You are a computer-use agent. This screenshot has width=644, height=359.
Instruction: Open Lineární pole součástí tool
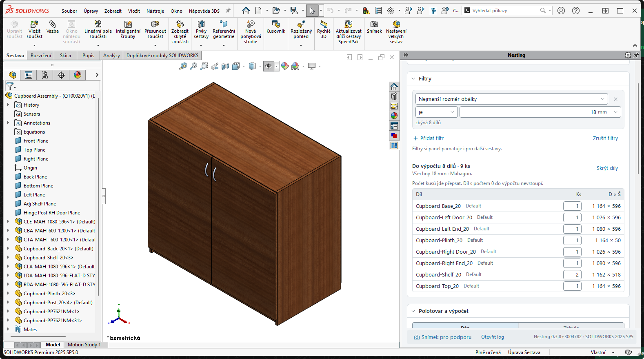click(98, 30)
